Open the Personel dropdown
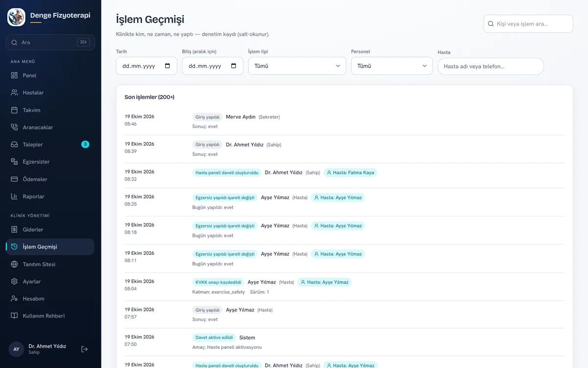 [392, 66]
